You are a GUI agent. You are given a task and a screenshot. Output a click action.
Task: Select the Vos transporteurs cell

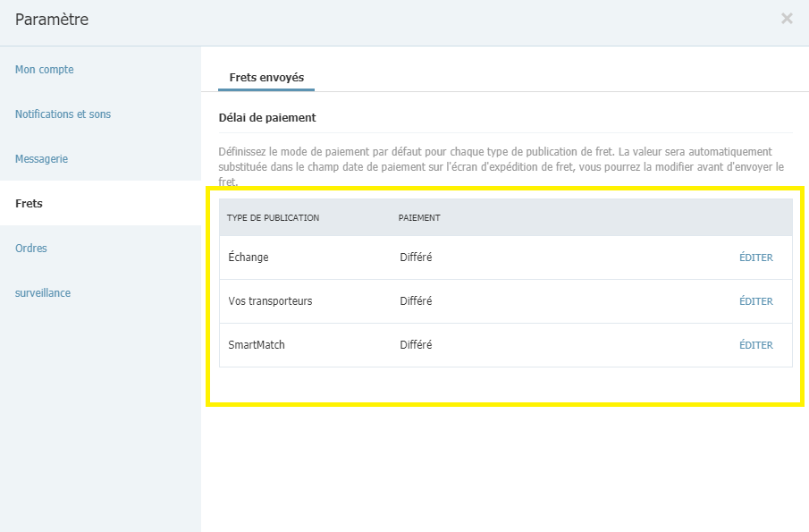(270, 300)
